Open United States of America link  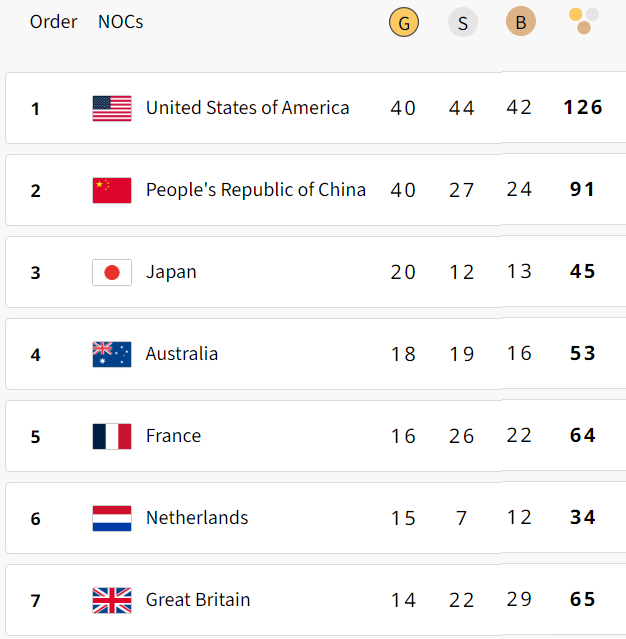click(247, 108)
